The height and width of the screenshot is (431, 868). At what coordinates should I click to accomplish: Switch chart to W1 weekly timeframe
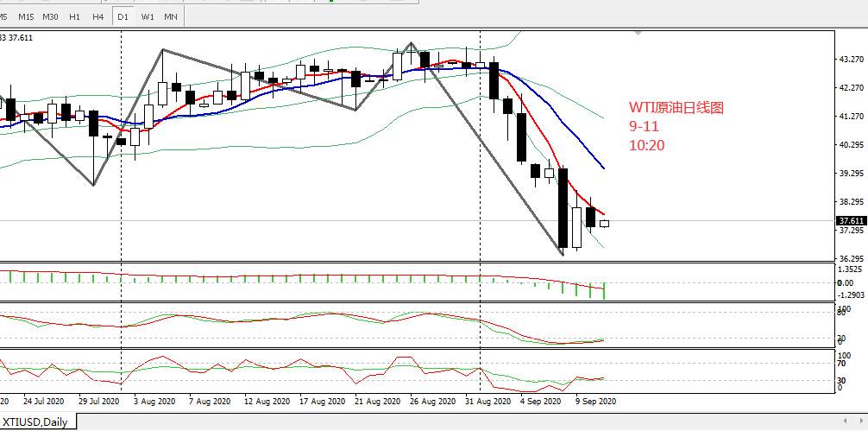(x=148, y=16)
